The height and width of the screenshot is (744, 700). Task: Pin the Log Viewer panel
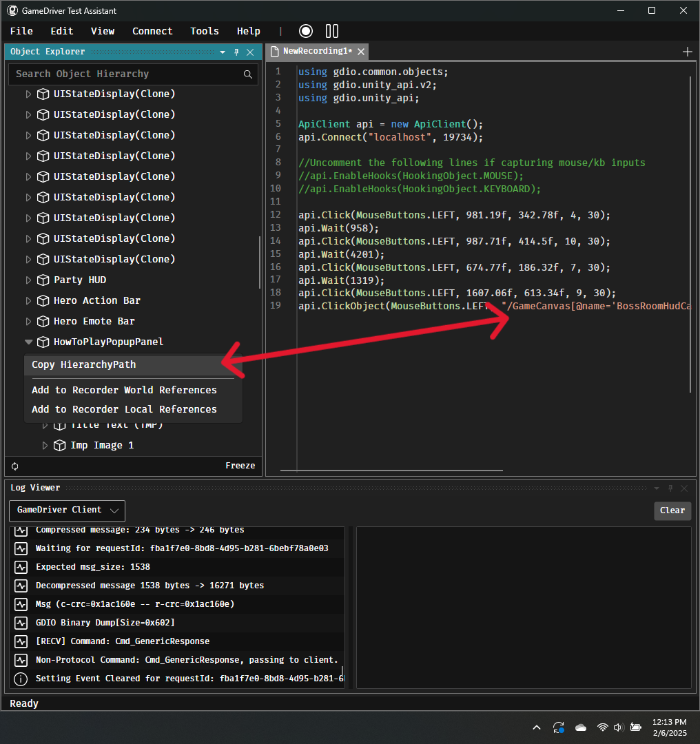[x=670, y=488]
